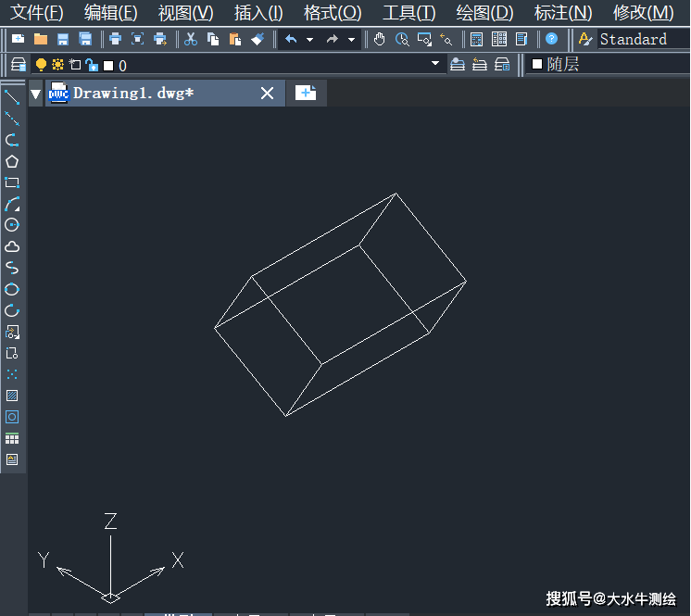Open the 格式(O) menu
The width and height of the screenshot is (691, 616).
point(333,13)
